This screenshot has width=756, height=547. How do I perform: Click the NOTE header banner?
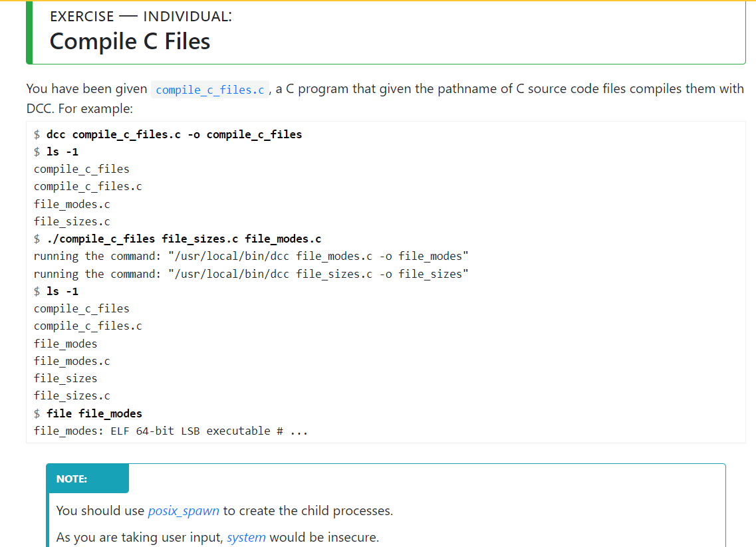[x=87, y=478]
